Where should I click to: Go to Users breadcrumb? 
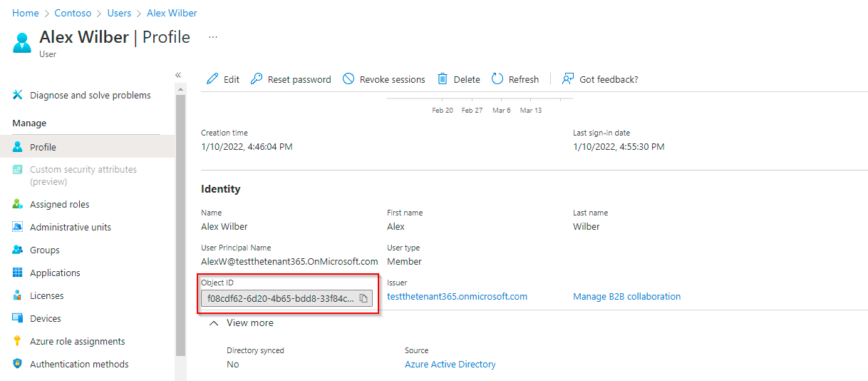pyautogui.click(x=120, y=13)
